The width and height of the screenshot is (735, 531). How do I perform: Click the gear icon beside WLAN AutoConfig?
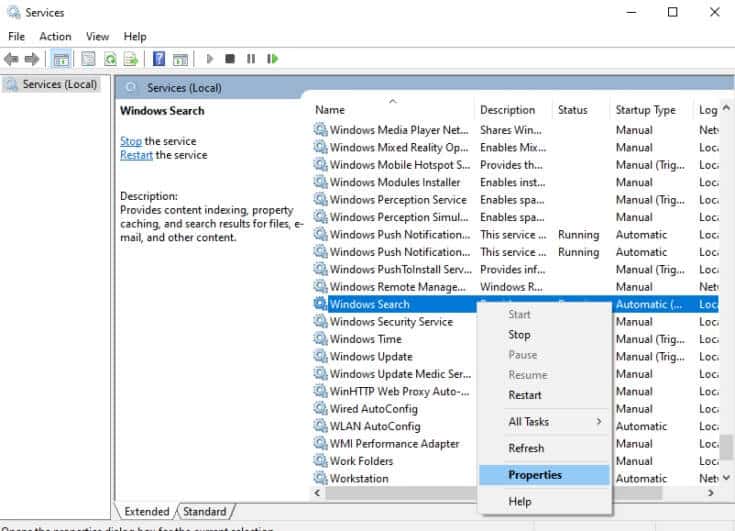(321, 426)
